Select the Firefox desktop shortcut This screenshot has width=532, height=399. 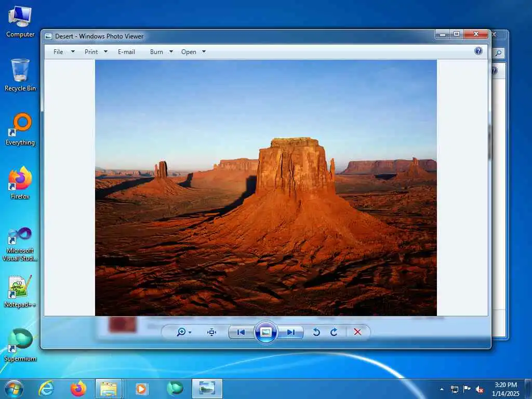(x=20, y=183)
